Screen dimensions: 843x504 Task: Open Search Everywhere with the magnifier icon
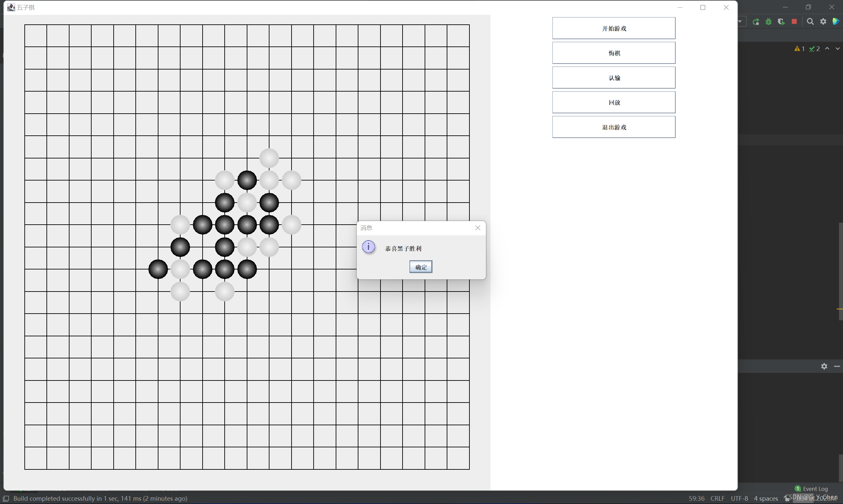(x=810, y=22)
